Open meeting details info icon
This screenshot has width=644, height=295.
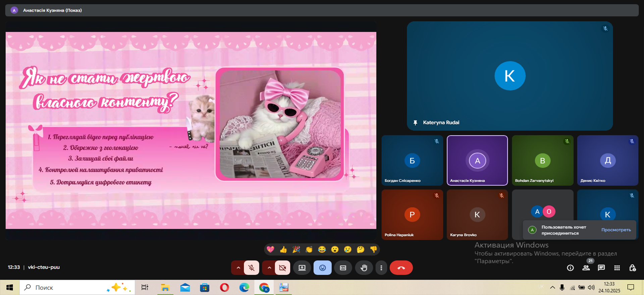point(570,268)
